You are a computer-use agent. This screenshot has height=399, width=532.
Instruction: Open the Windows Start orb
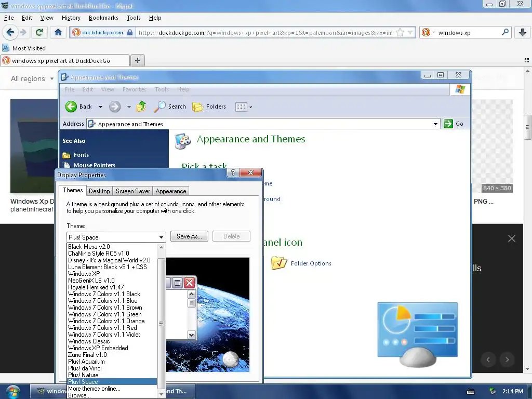pos(12,392)
